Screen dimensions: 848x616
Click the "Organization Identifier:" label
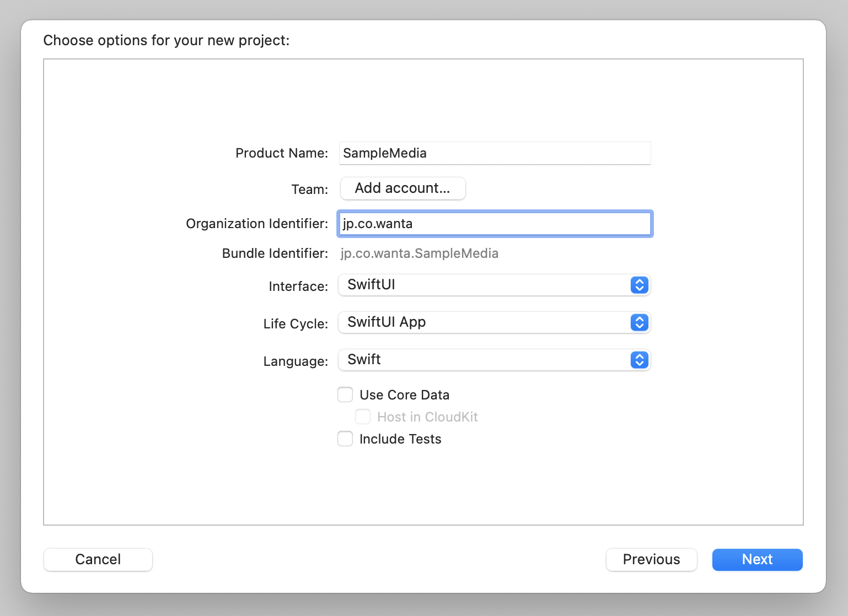(256, 224)
